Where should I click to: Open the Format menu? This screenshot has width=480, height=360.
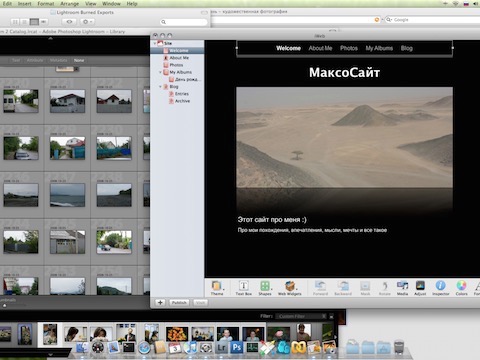[x=46, y=4]
